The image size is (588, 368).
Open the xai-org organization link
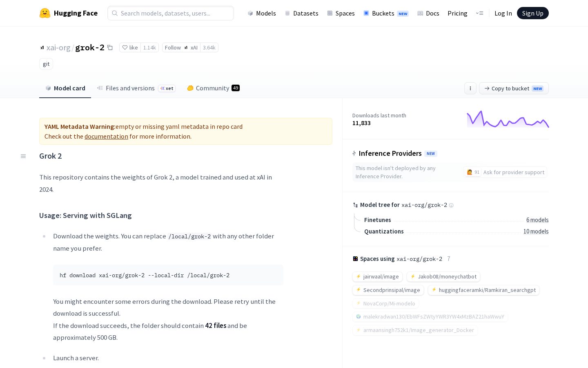pyautogui.click(x=58, y=47)
